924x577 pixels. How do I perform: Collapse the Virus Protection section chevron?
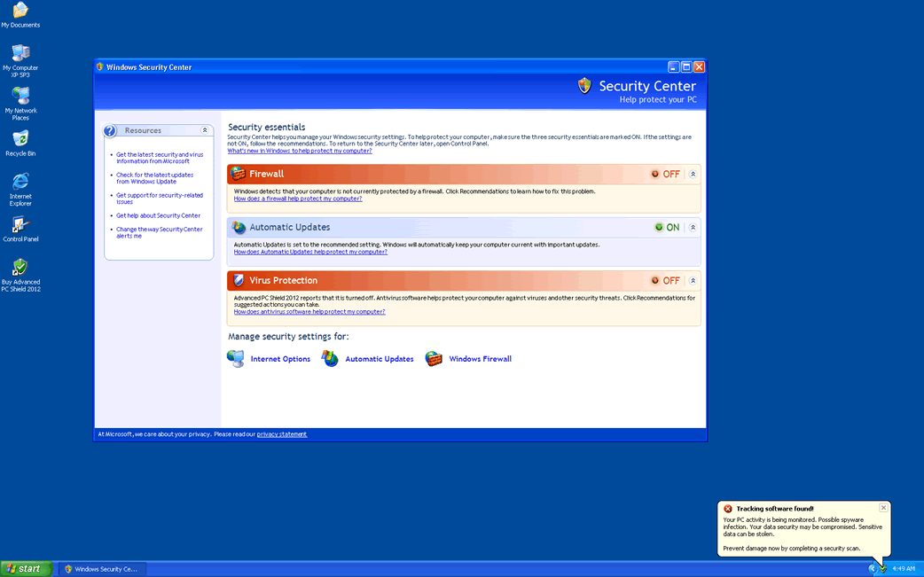click(693, 280)
